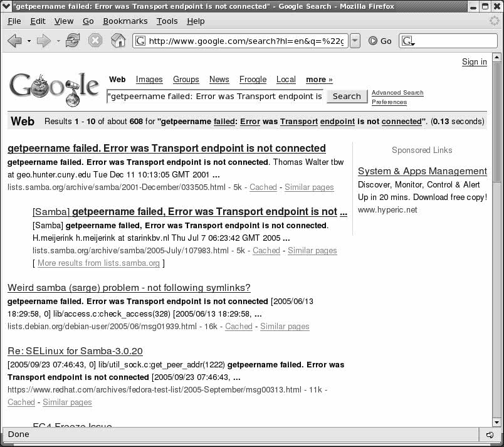Open the File menu
Viewport: 504px width, 447px height.
pyautogui.click(x=14, y=21)
